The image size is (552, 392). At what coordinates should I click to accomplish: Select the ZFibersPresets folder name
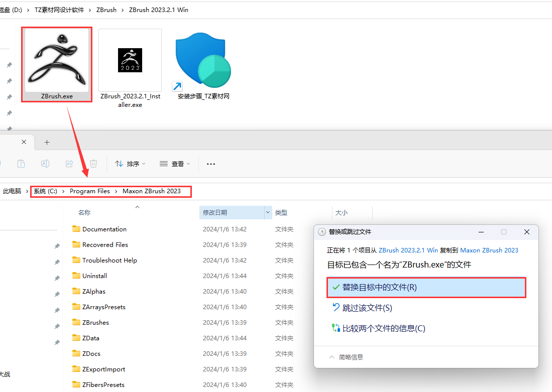[x=103, y=384]
